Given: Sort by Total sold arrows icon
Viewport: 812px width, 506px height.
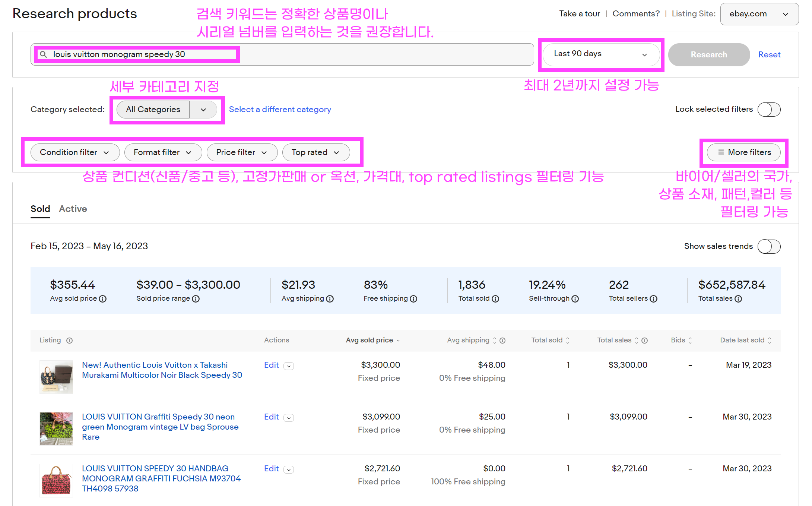Looking at the screenshot, I should 568,341.
